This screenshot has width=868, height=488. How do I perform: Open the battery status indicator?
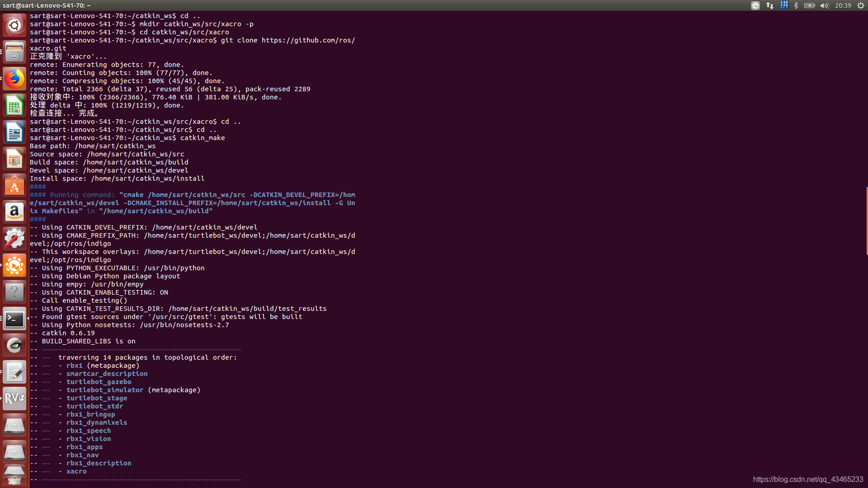(x=809, y=5)
